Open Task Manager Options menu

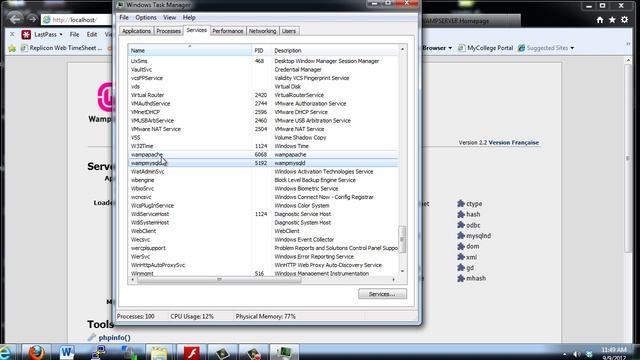click(146, 18)
